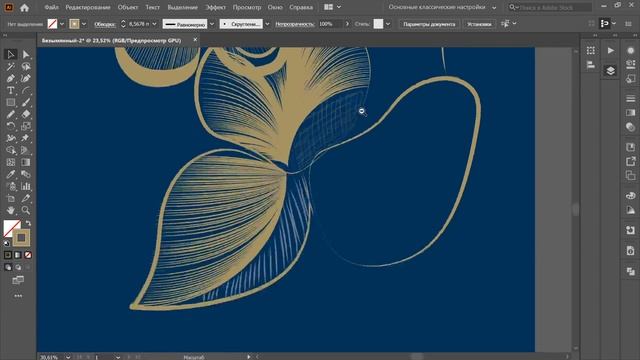Open the Align panel icon
Screen dimensions: 640x360
591,65
